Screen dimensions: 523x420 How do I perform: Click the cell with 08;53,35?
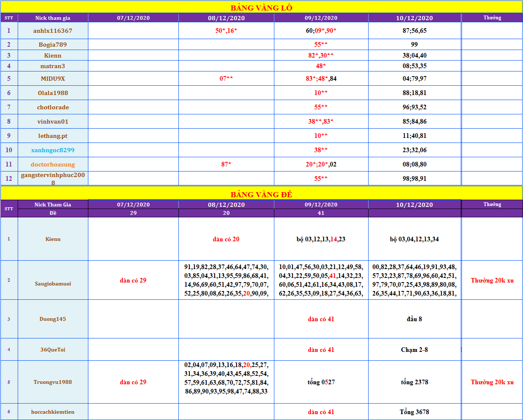pyautogui.click(x=414, y=66)
